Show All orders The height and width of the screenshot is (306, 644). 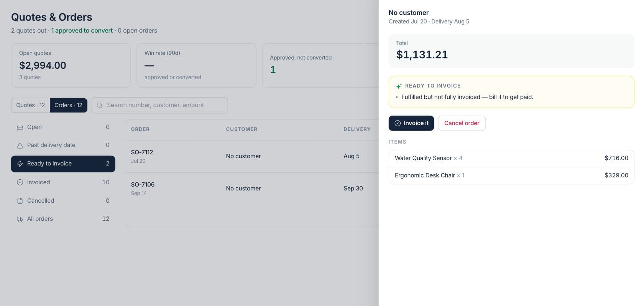click(63, 219)
